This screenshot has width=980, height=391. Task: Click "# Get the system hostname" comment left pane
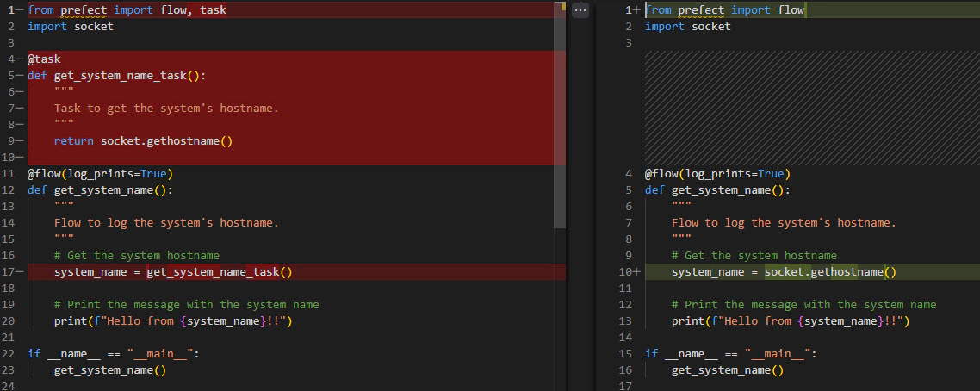point(137,256)
